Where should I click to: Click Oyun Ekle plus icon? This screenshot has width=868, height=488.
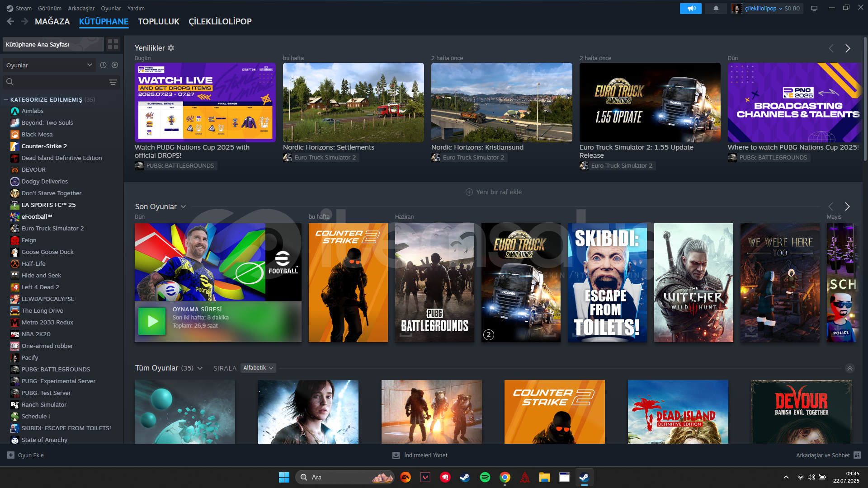pos(11,455)
